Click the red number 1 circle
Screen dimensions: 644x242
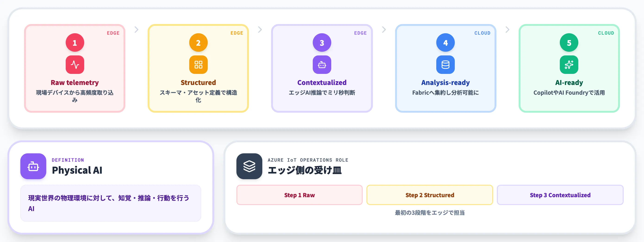coord(75,43)
